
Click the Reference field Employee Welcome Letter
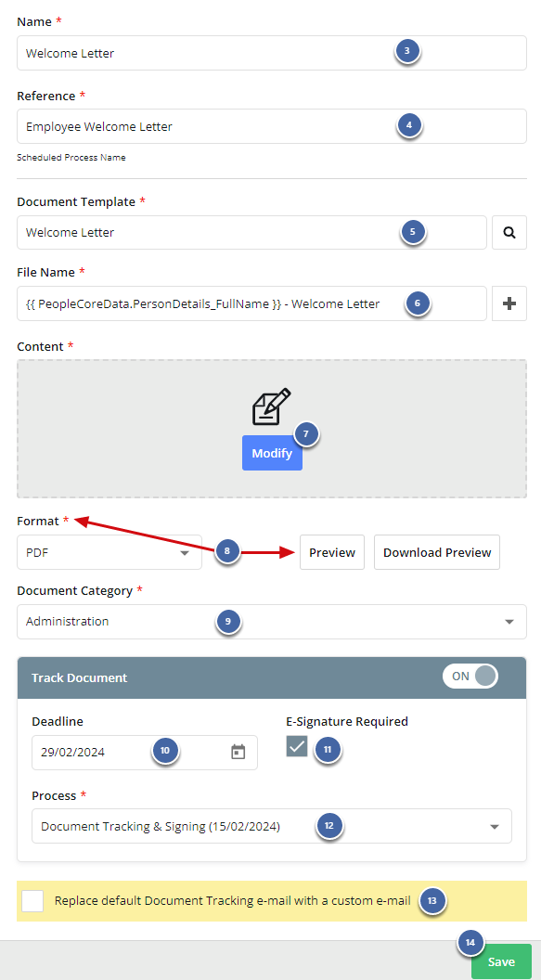click(x=272, y=126)
